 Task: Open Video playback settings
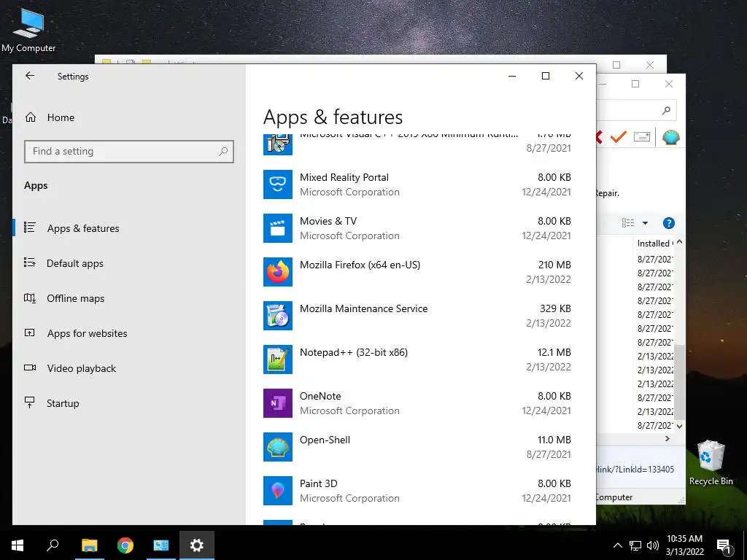point(81,368)
